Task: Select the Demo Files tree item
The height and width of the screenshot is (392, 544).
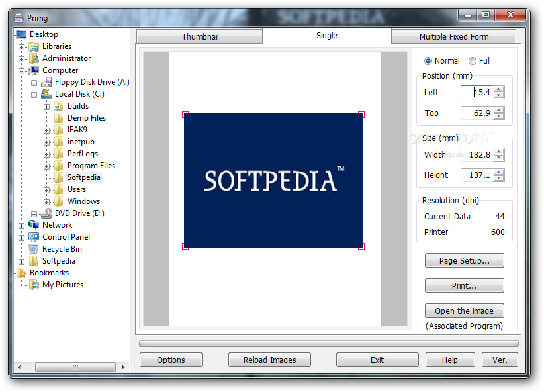Action: pyautogui.click(x=87, y=118)
